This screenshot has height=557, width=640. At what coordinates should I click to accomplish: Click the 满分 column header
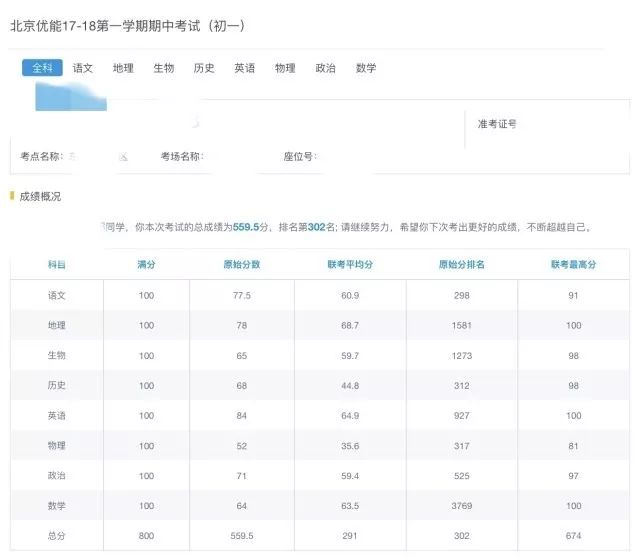(147, 265)
